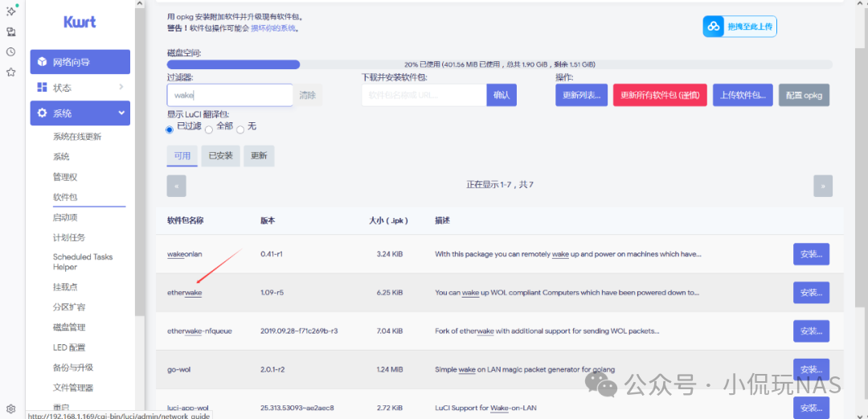Click the disk space usage bar
The width and height of the screenshot is (868, 419).
coord(500,64)
